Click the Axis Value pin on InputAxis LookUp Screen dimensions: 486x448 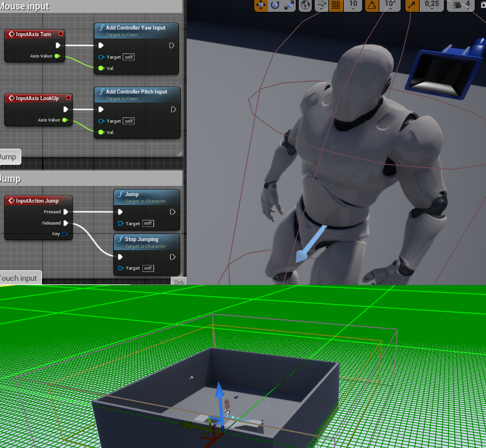(65, 120)
